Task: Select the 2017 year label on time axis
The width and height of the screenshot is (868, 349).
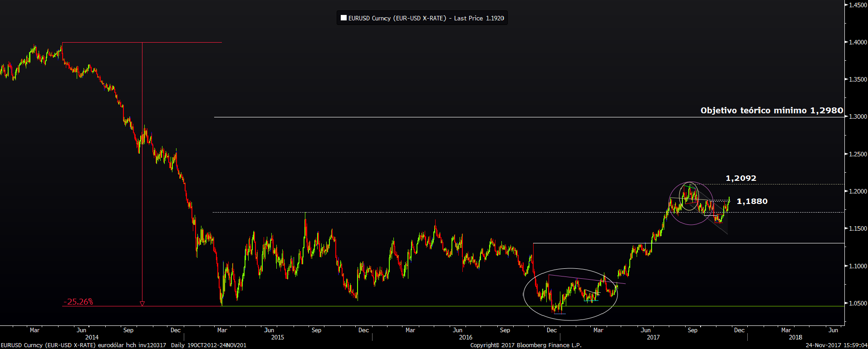Action: tap(653, 337)
